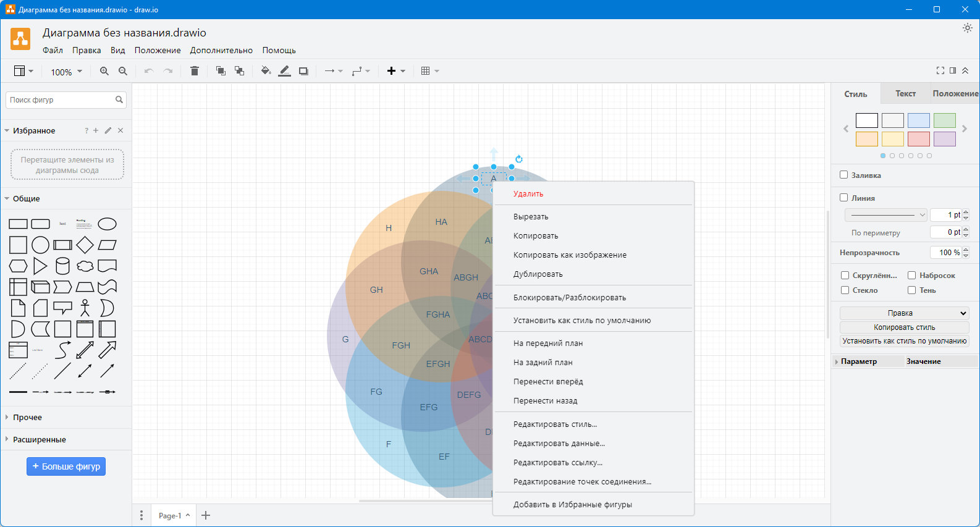Click the Больше фигур button
Viewport: 980px width, 527px height.
coord(66,466)
